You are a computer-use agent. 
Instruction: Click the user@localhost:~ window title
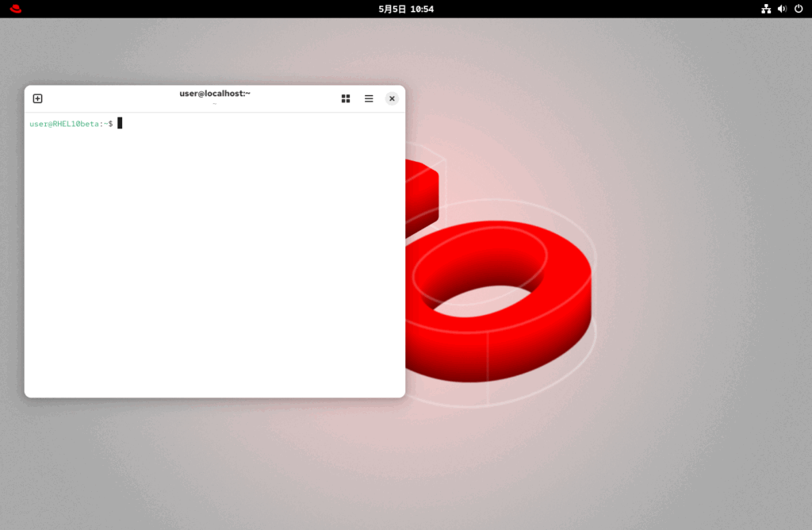pyautogui.click(x=215, y=94)
